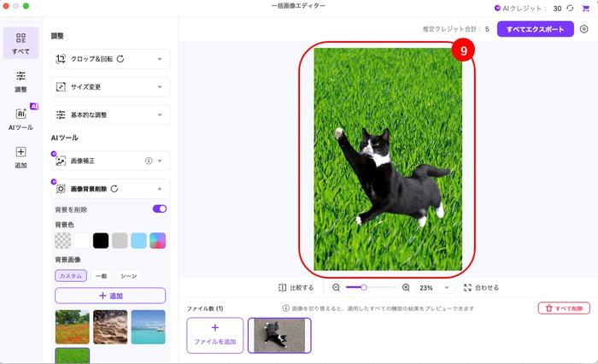The image size is (598, 364).
Task: Expand the 画像補正 section arrow
Action: tap(160, 161)
